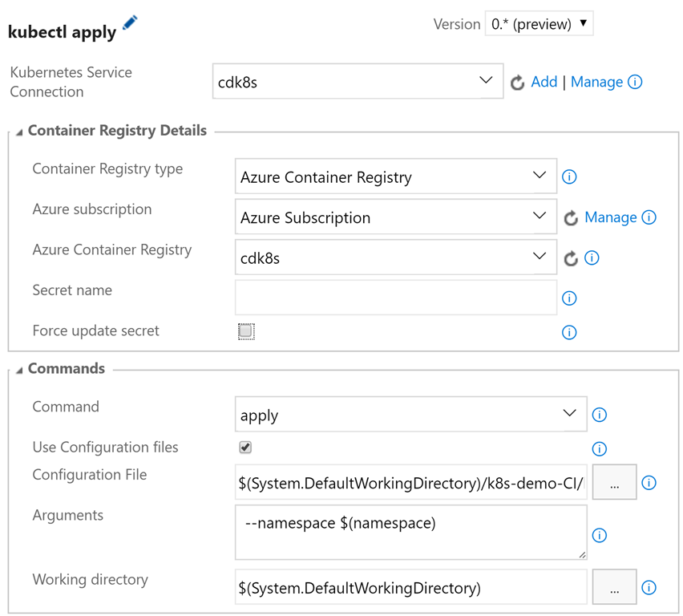This screenshot has width=683, height=616.
Task: Refresh the Kubernetes Service Connection list
Action: tap(518, 83)
